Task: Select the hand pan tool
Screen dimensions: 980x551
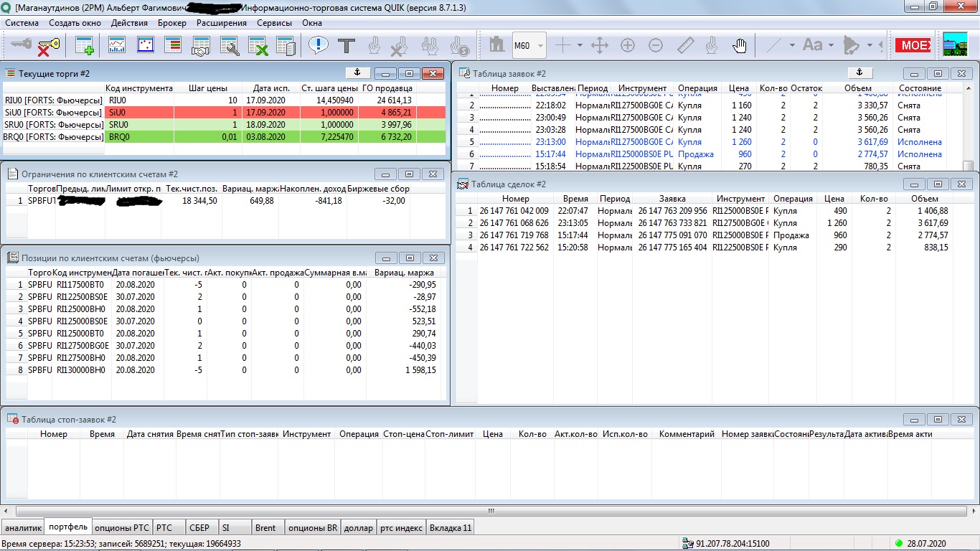Action: click(x=739, y=46)
